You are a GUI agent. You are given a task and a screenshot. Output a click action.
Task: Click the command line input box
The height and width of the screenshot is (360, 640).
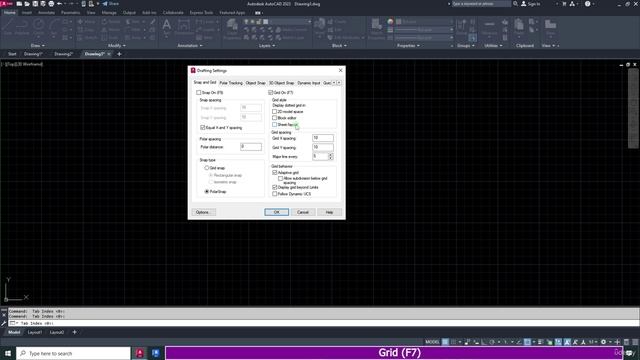(x=322, y=323)
